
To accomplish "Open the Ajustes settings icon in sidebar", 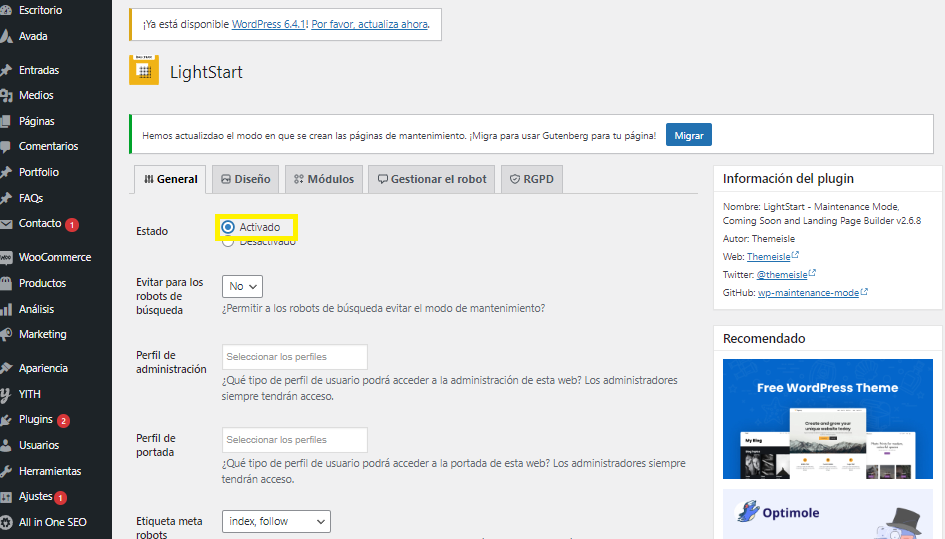I will 6,497.
